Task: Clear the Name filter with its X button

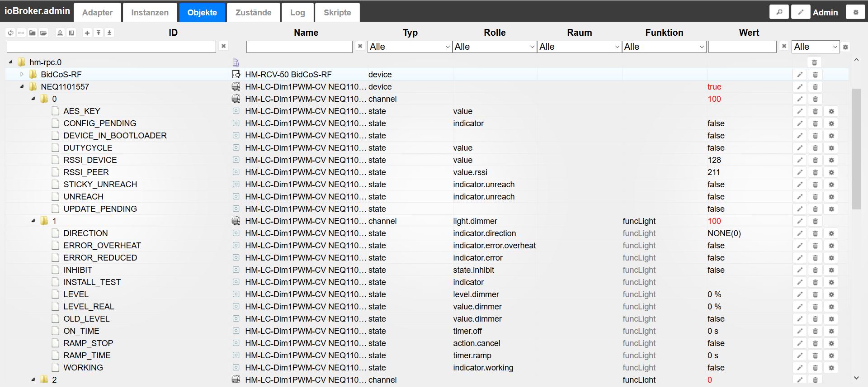Action: click(x=360, y=46)
